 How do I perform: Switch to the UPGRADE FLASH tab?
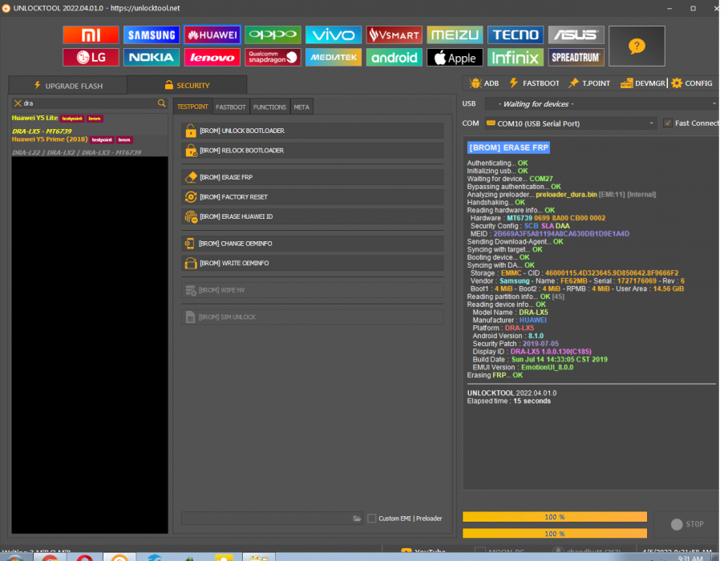point(68,86)
